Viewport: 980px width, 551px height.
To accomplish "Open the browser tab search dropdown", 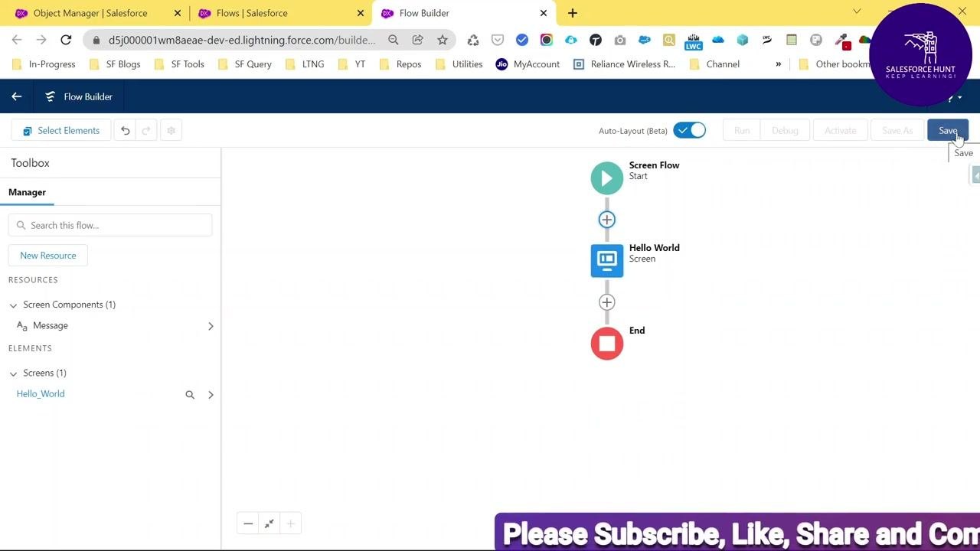I will [x=857, y=11].
